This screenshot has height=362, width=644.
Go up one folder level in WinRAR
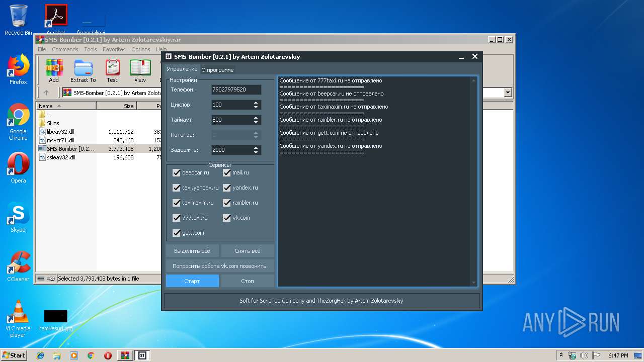46,93
